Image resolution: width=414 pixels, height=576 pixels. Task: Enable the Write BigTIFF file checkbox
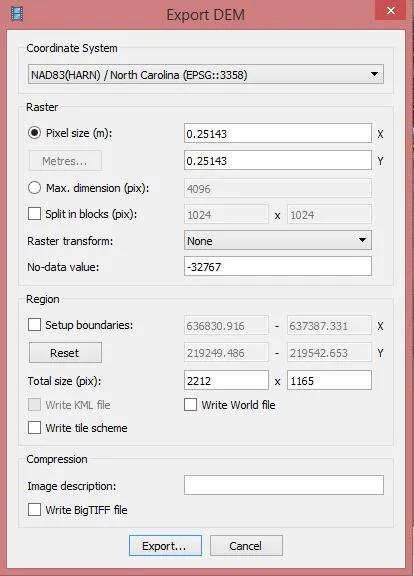(34, 510)
